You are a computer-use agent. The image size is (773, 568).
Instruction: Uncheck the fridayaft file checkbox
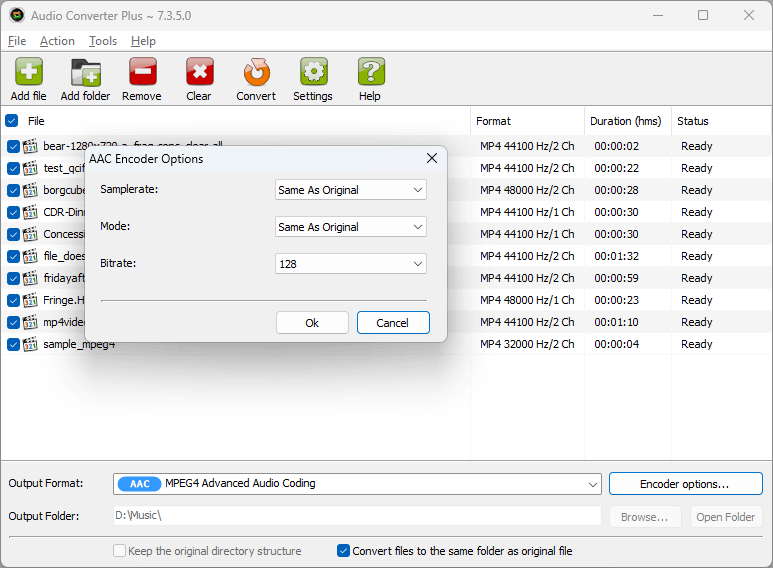(13, 279)
